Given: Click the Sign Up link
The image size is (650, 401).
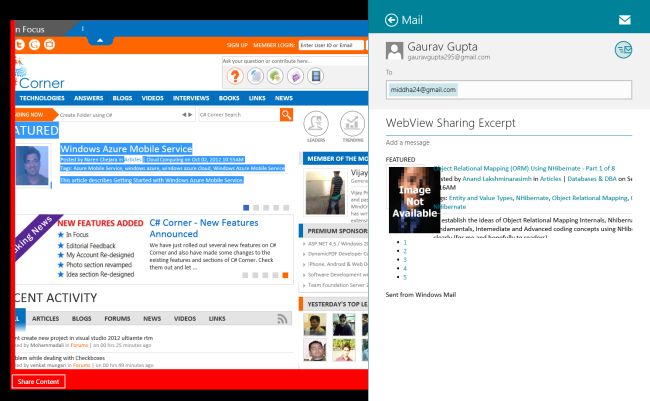Looking at the screenshot, I should point(237,45).
